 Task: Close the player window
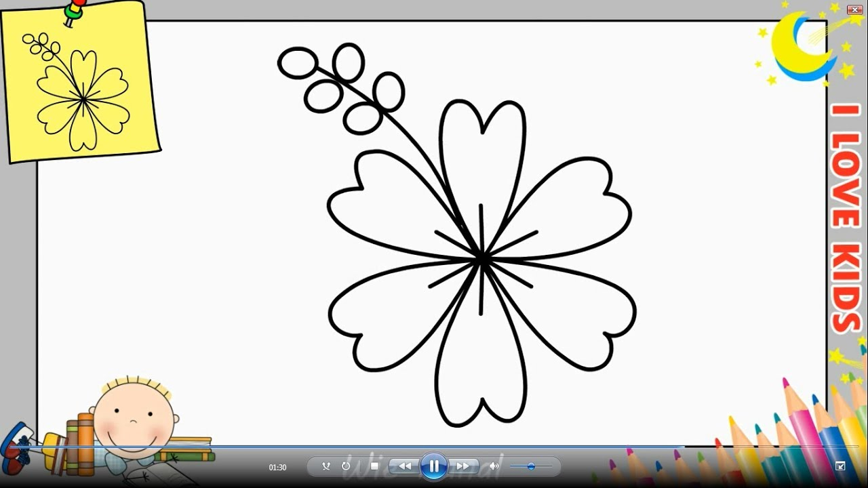pyautogui.click(x=854, y=9)
